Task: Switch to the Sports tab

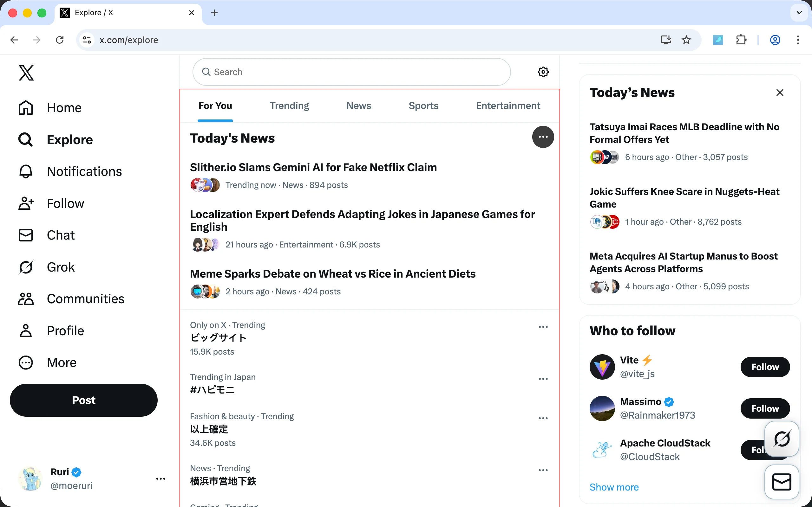Action: tap(423, 106)
